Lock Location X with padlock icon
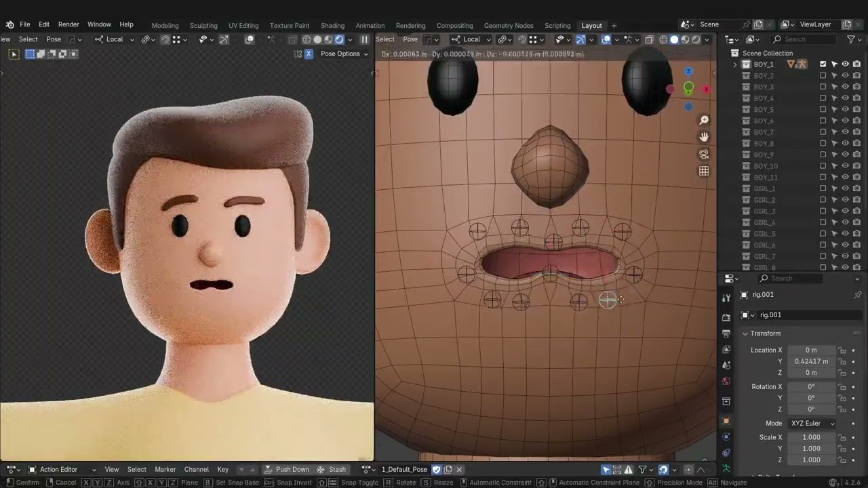 [842, 350]
